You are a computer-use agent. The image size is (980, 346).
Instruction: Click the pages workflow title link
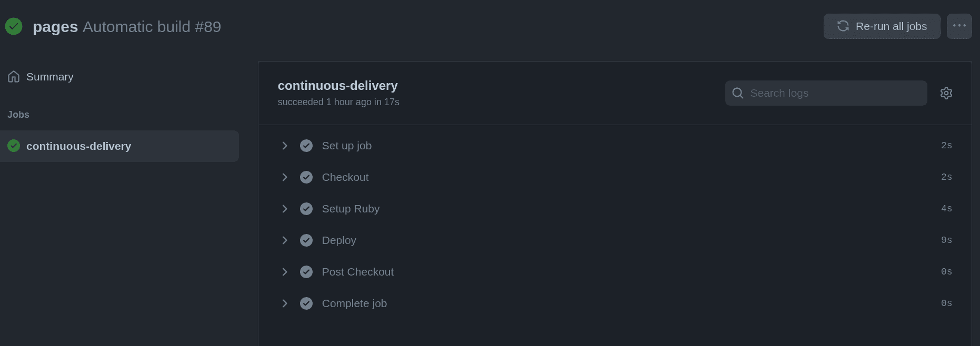[55, 27]
